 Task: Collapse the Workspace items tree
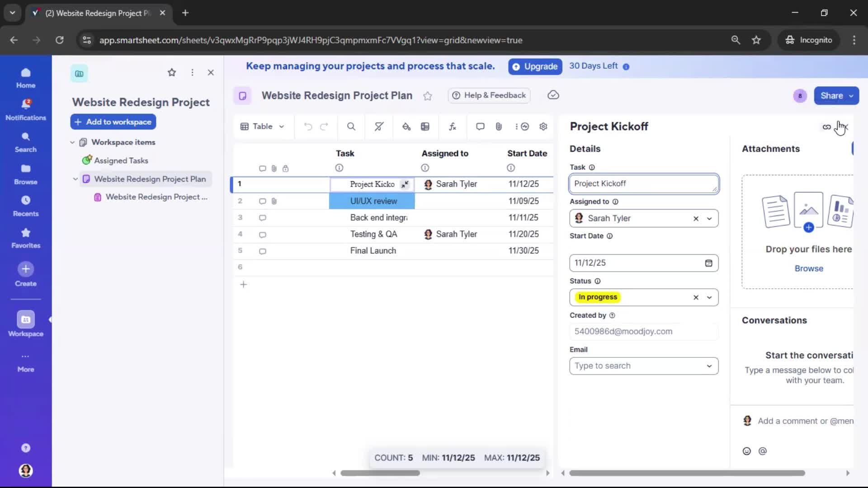[72, 142]
